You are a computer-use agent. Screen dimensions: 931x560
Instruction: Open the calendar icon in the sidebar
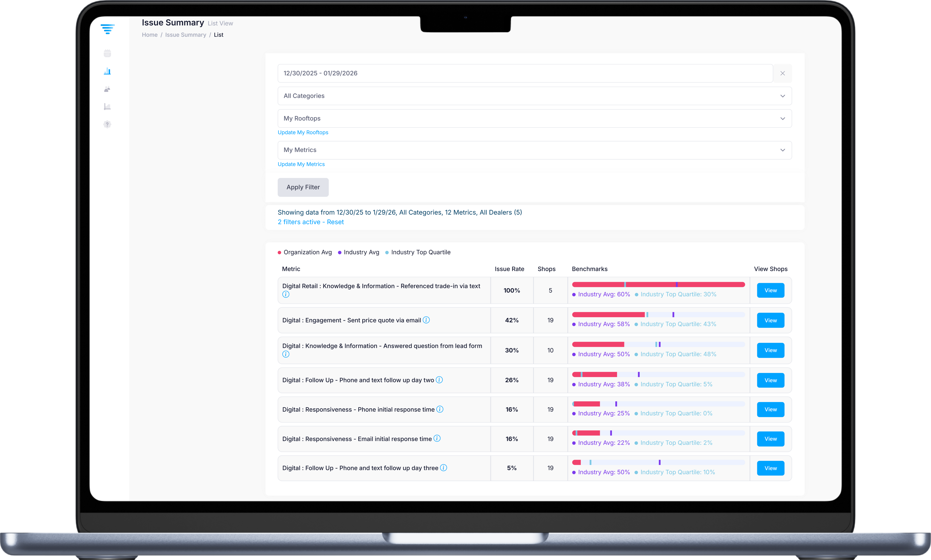pos(107,54)
